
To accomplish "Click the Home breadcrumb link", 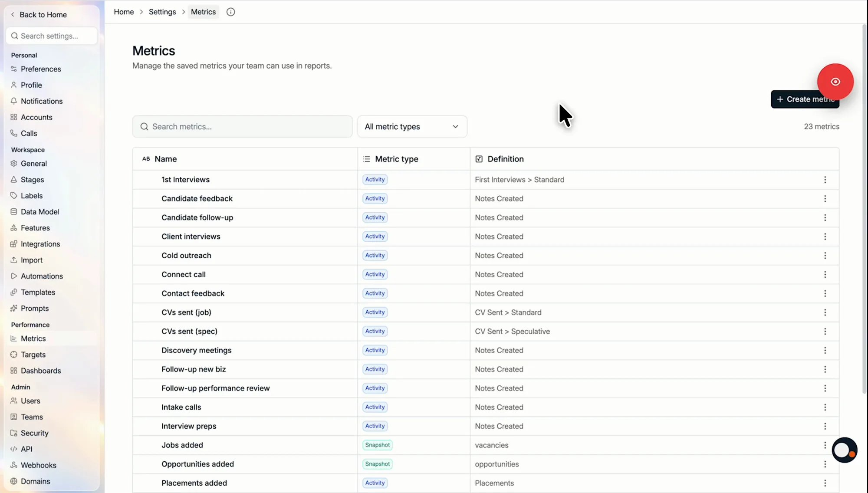I will 124,12.
